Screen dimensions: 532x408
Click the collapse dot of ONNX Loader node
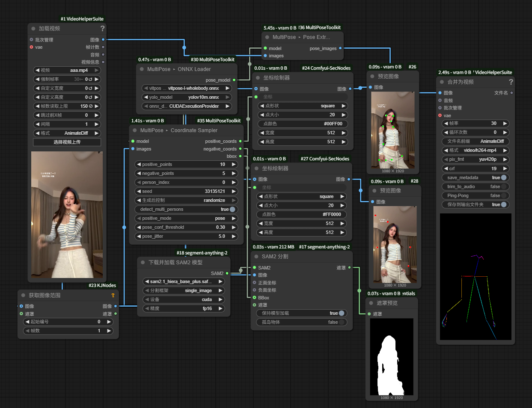pyautogui.click(x=142, y=69)
